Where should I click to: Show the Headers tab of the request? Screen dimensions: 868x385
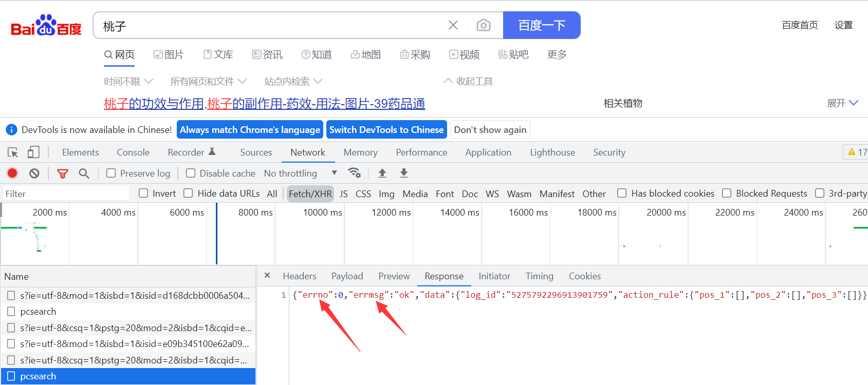(x=300, y=276)
